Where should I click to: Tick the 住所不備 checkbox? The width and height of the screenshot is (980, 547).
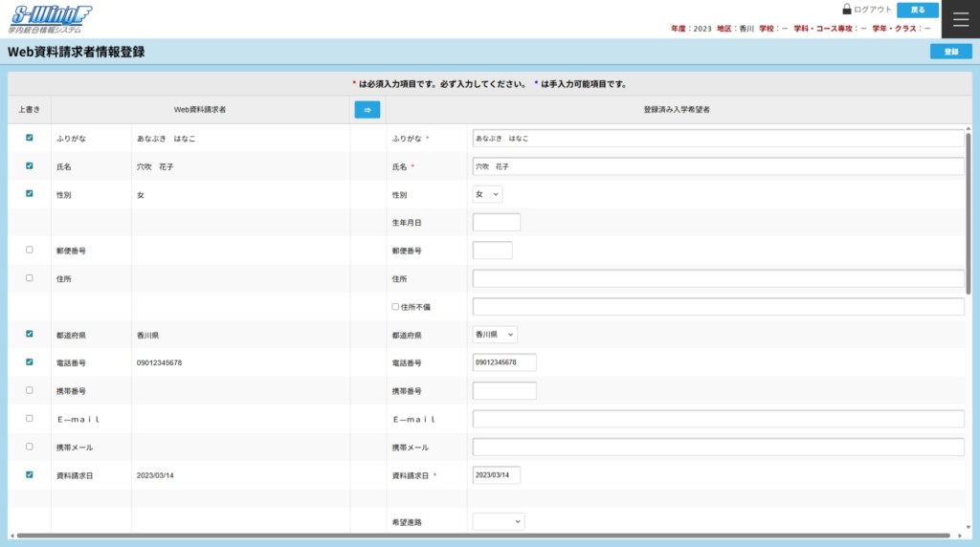[395, 307]
